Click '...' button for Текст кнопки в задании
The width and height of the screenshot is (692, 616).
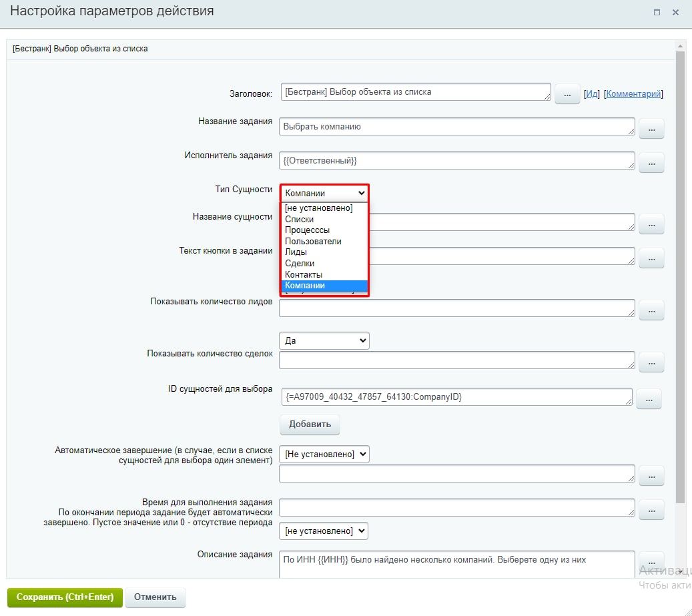(x=651, y=258)
